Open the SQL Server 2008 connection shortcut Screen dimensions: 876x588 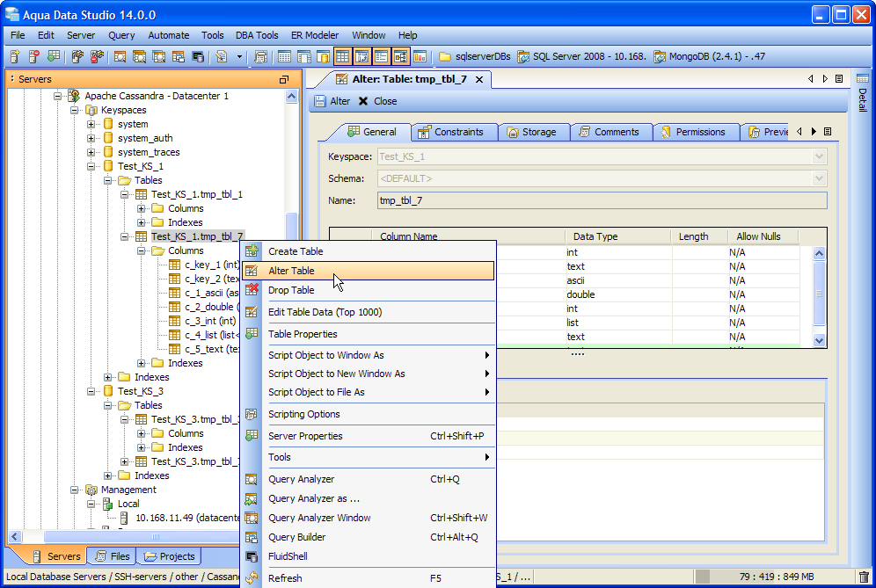581,56
